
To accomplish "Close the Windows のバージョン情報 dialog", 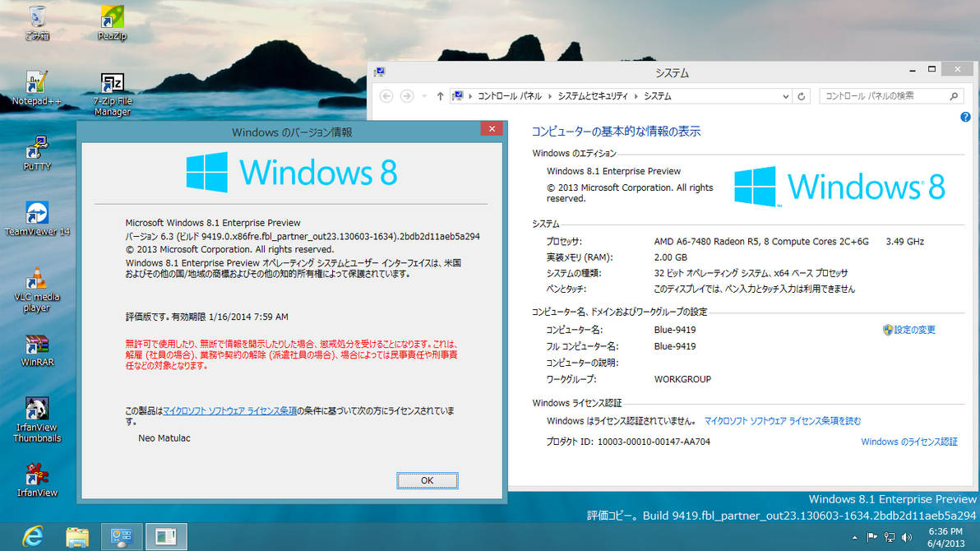I will coord(492,128).
